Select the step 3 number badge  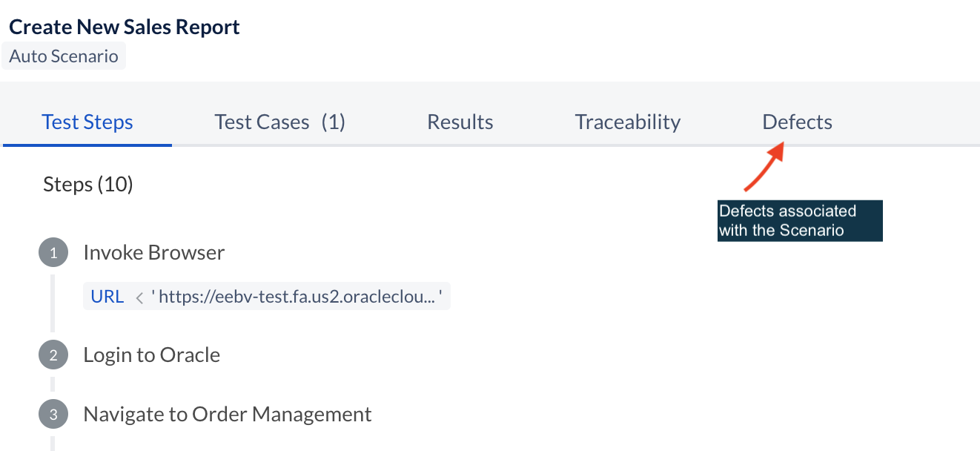click(53, 415)
